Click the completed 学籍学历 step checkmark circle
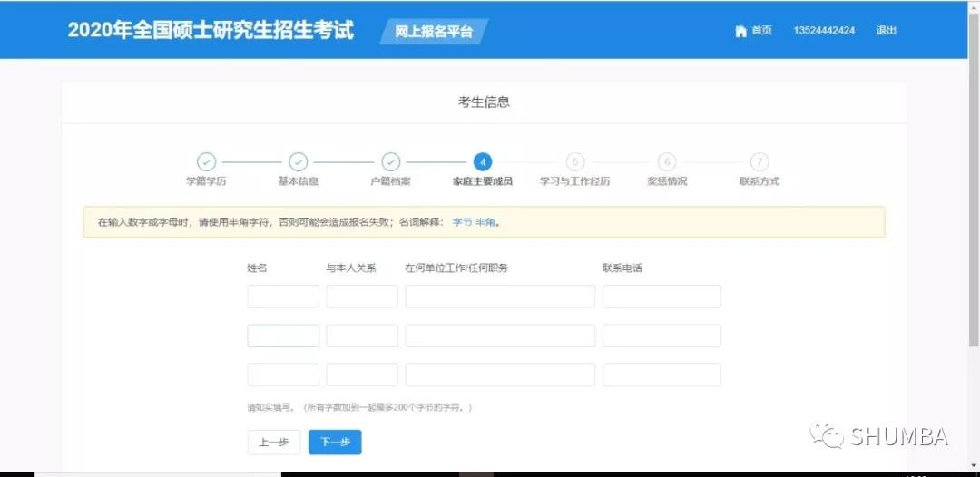 tap(206, 162)
